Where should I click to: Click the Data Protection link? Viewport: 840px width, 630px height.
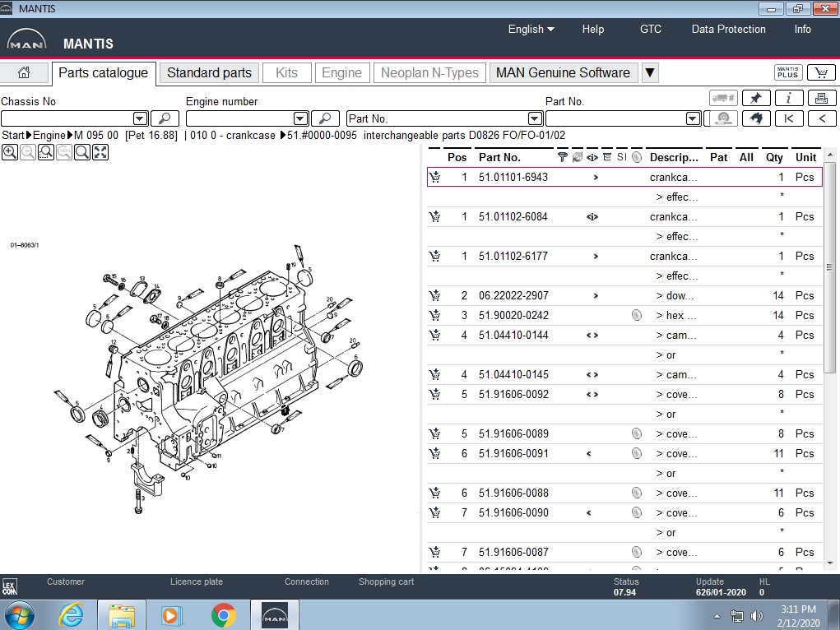click(728, 29)
